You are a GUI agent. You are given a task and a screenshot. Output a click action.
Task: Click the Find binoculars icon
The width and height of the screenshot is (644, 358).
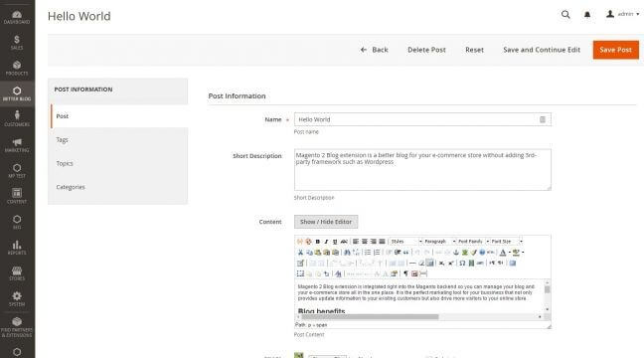pos(347,252)
